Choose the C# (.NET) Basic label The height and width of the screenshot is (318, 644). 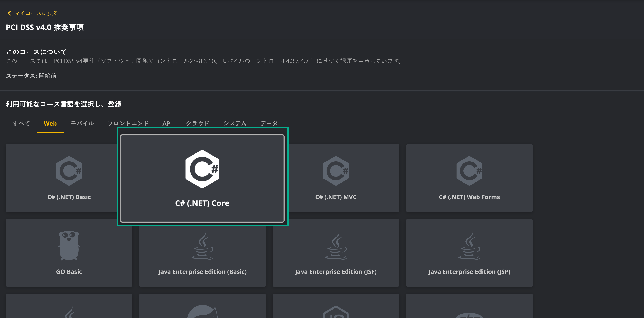[69, 197]
